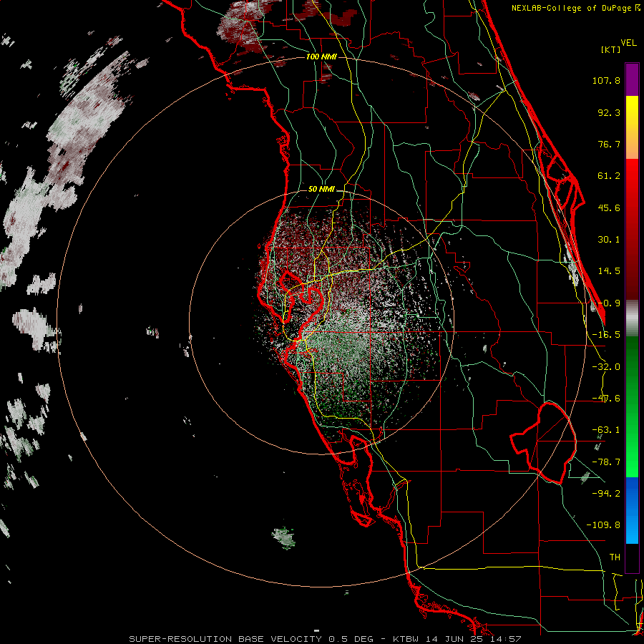Image resolution: width=644 pixels, height=644 pixels.
Task: Click the 100 NMI range ring label
Action: (x=321, y=57)
